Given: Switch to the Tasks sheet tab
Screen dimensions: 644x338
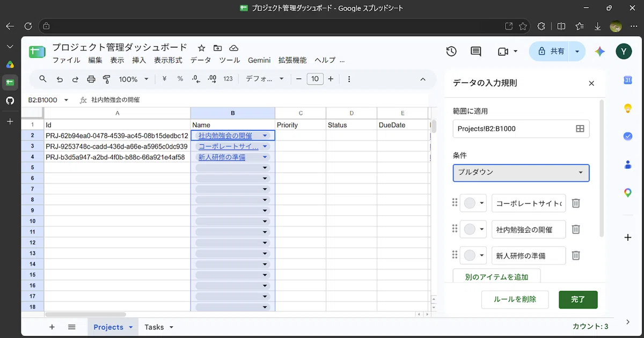Looking at the screenshot, I should point(154,327).
